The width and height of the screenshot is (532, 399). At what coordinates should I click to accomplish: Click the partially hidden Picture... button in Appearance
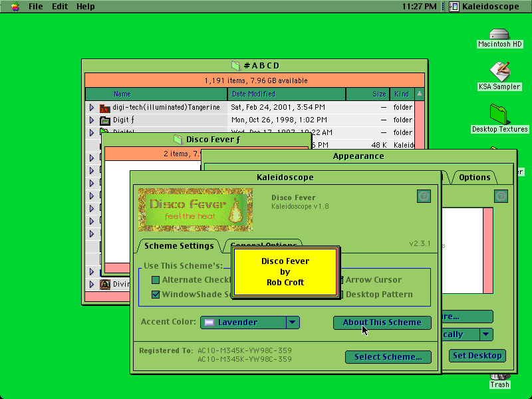pos(467,317)
